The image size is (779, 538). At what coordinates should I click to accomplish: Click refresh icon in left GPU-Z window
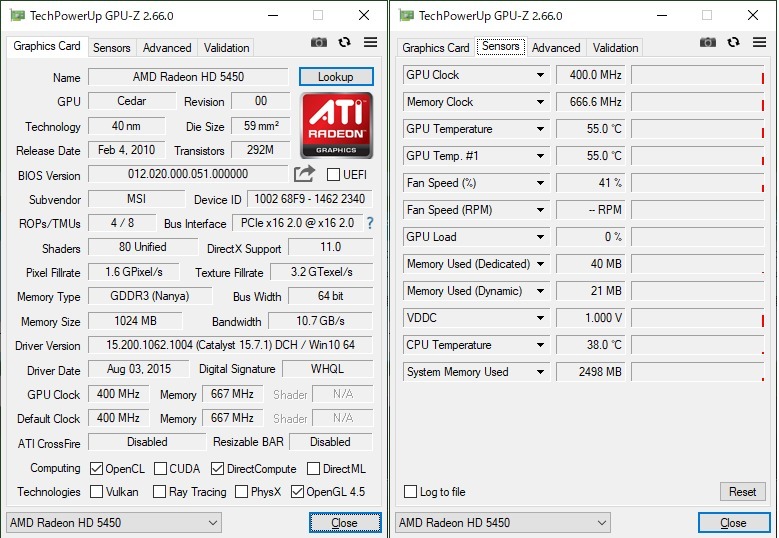click(344, 42)
